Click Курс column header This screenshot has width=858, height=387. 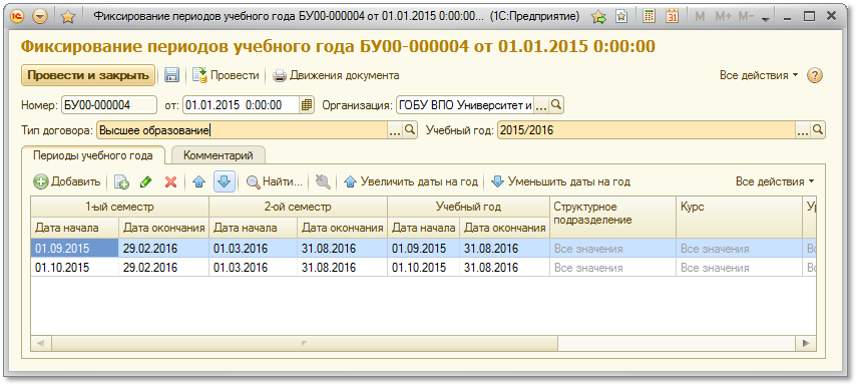(739, 217)
